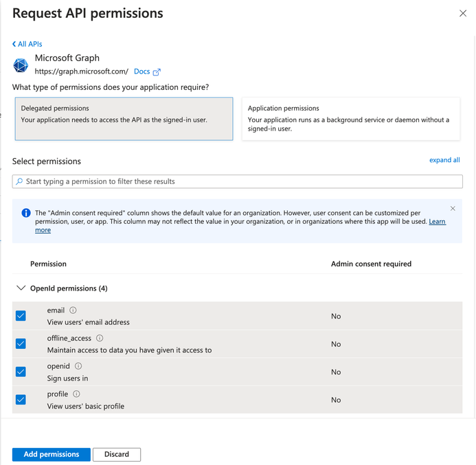Dismiss the admin consent info banner
This screenshot has height=465, width=476.
click(453, 208)
